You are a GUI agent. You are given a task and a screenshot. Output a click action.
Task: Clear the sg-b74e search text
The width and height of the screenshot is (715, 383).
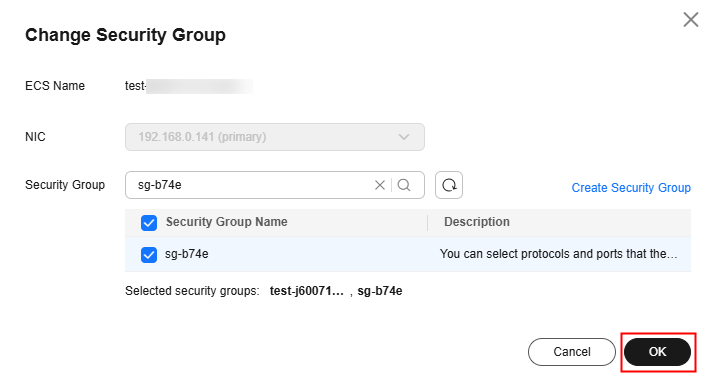coord(379,185)
